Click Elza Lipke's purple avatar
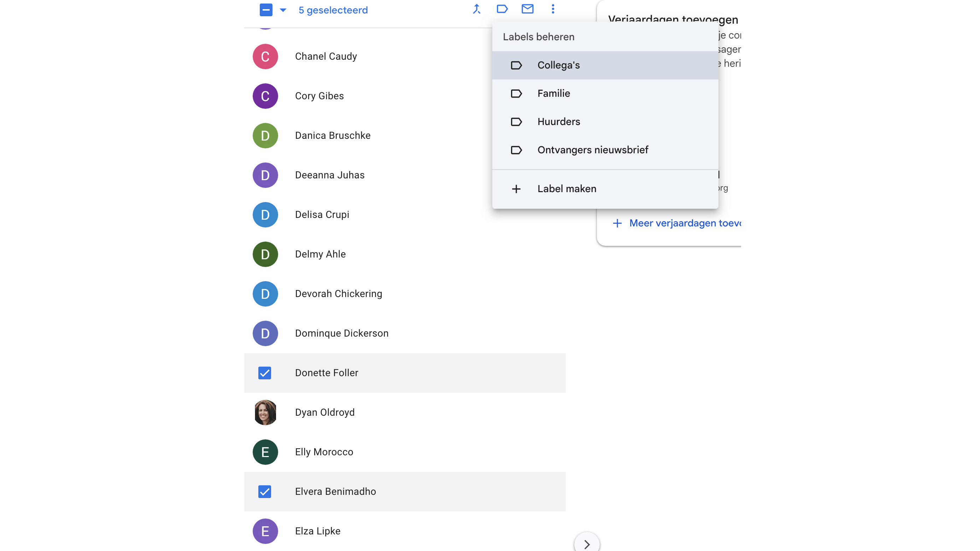This screenshot has height=551, width=980. [x=265, y=531]
